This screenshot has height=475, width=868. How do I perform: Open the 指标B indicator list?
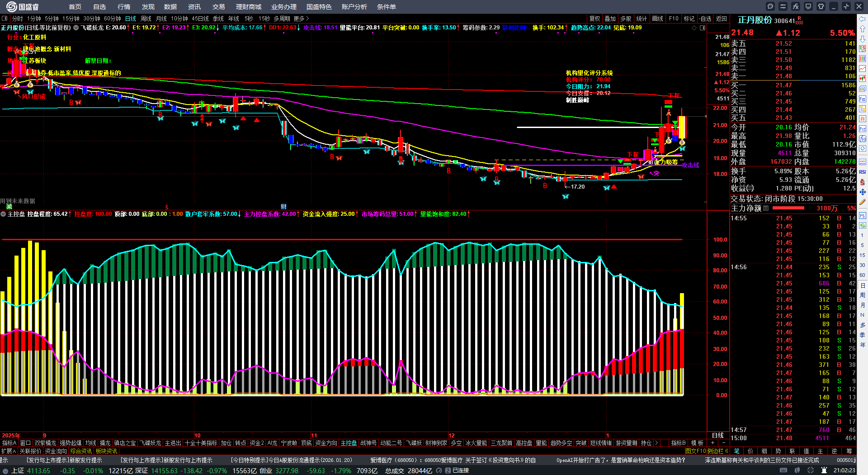(678, 443)
